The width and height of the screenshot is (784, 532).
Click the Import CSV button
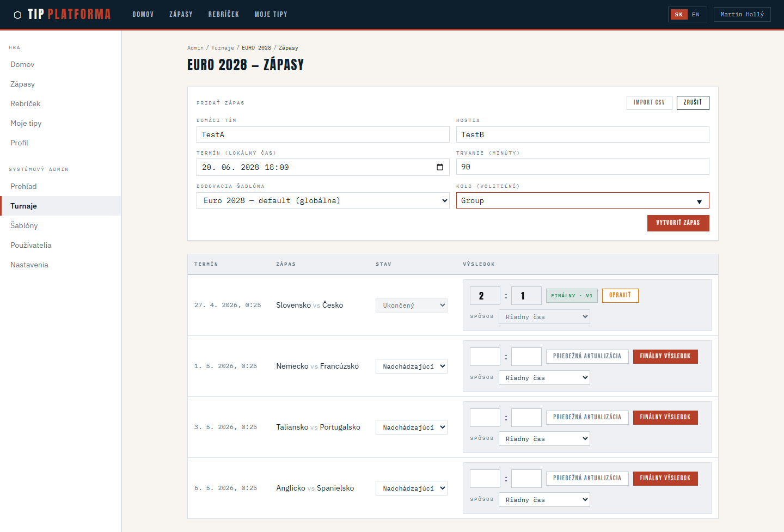(649, 102)
